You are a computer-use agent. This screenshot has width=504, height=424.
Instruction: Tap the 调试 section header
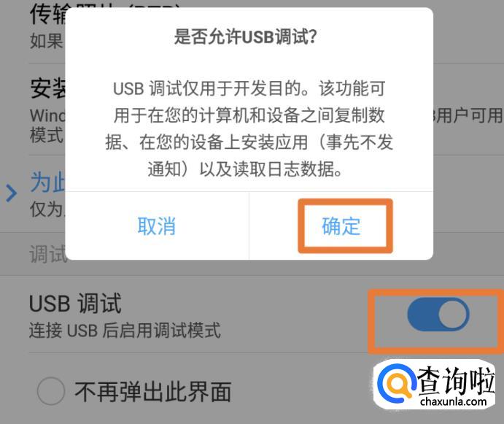click(47, 254)
